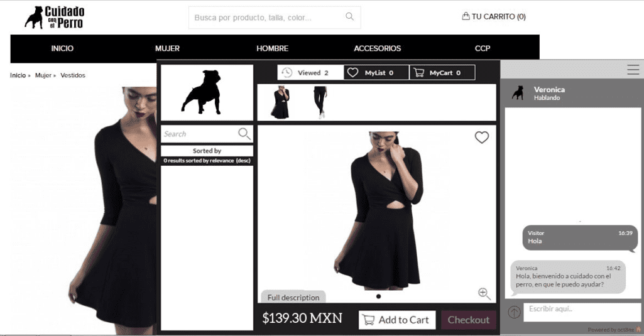Image resolution: width=644 pixels, height=336 pixels.
Task: Click the search icon in widget panel
Action: (x=244, y=134)
